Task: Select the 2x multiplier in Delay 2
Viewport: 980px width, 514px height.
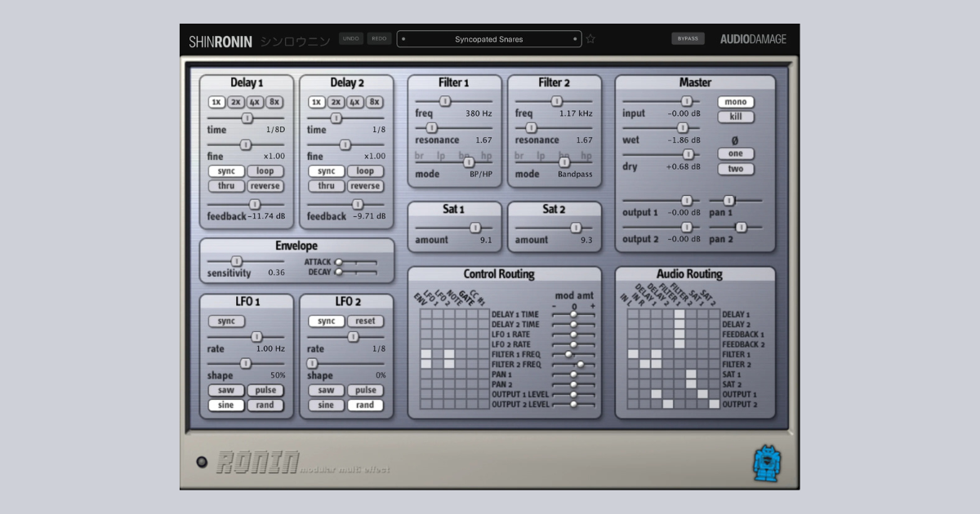Action: coord(336,102)
